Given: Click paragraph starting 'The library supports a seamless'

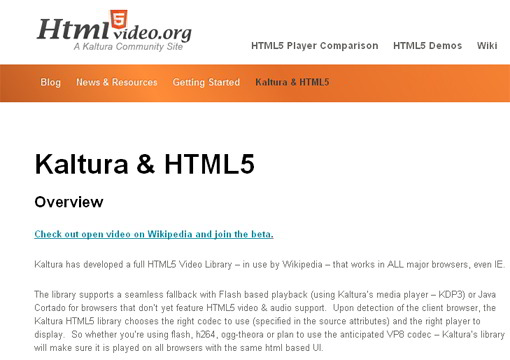Looking at the screenshot, I should 269,321.
